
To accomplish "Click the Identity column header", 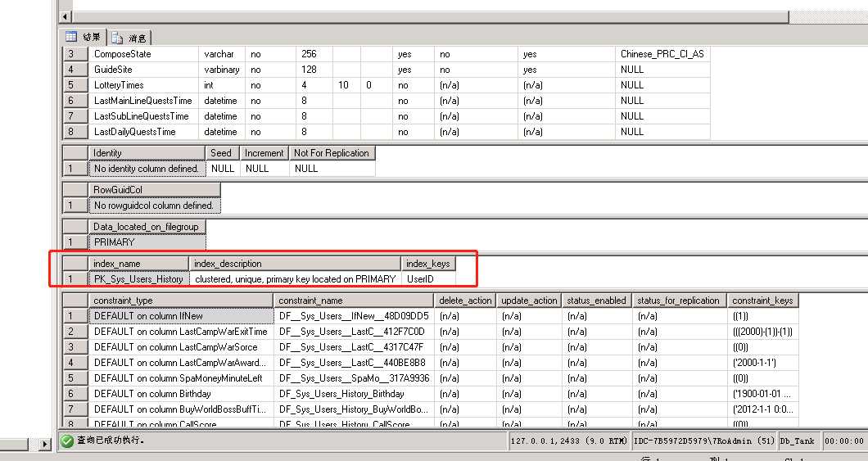I will point(147,153).
